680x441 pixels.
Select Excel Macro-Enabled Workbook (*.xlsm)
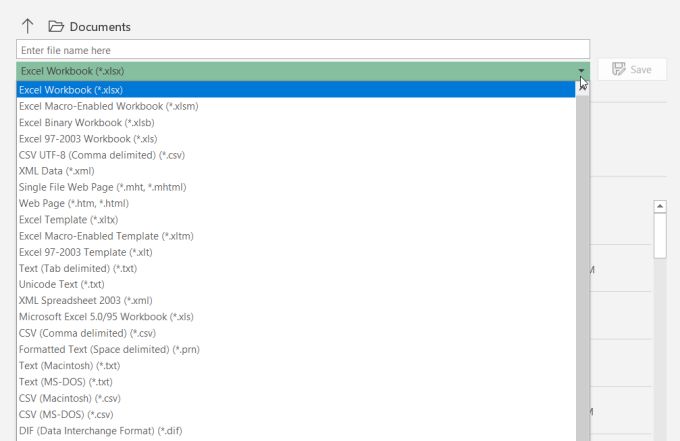click(296, 106)
